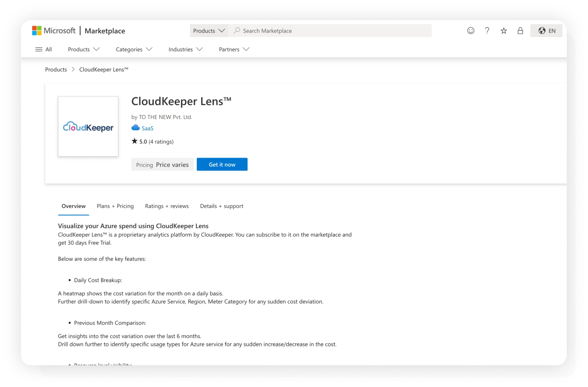588x387 pixels.
Task: Expand the Products navigation menu
Action: click(84, 49)
